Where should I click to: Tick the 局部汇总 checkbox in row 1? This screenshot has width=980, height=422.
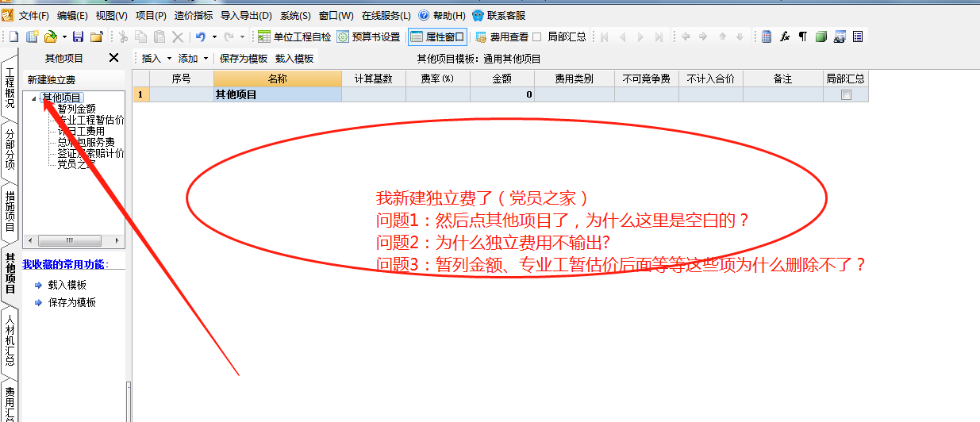pyautogui.click(x=846, y=94)
